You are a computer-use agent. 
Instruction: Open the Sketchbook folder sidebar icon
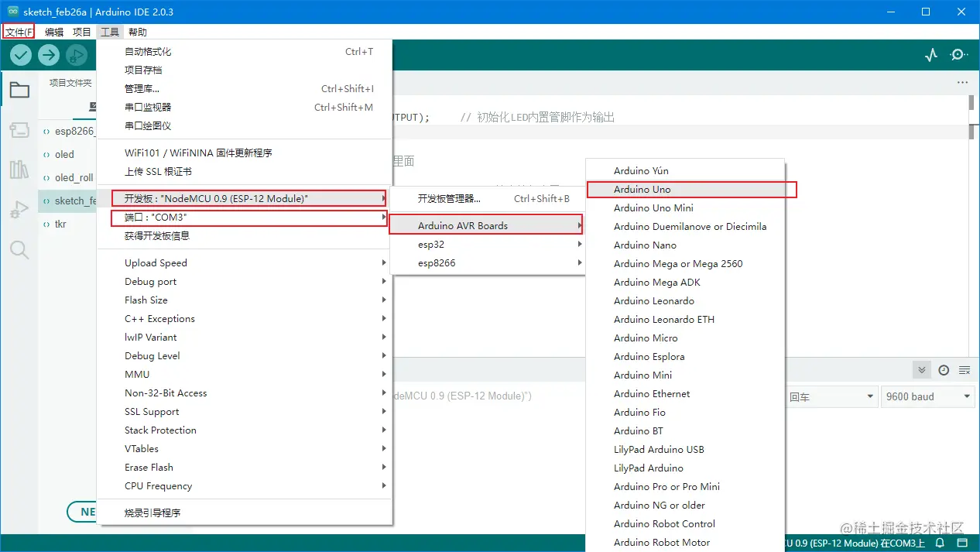[x=19, y=91]
